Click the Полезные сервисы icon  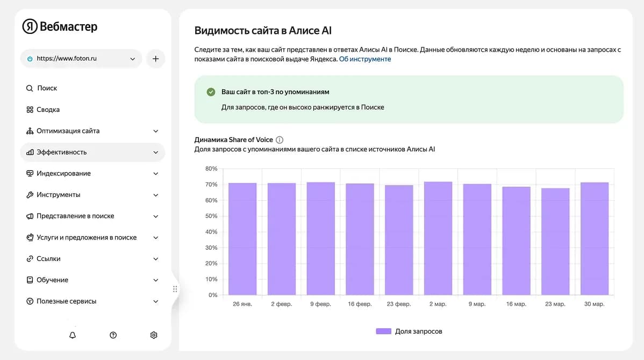(30, 301)
